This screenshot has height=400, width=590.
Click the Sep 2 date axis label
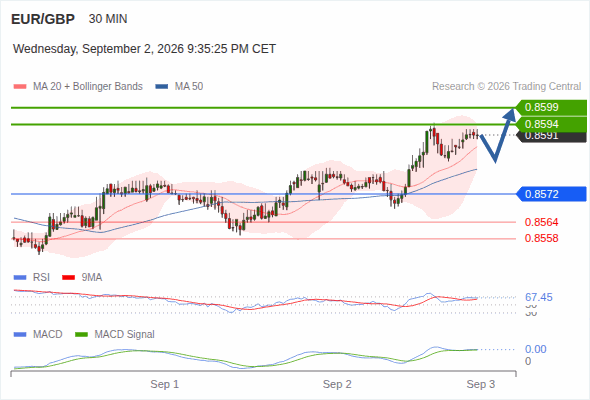(337, 384)
